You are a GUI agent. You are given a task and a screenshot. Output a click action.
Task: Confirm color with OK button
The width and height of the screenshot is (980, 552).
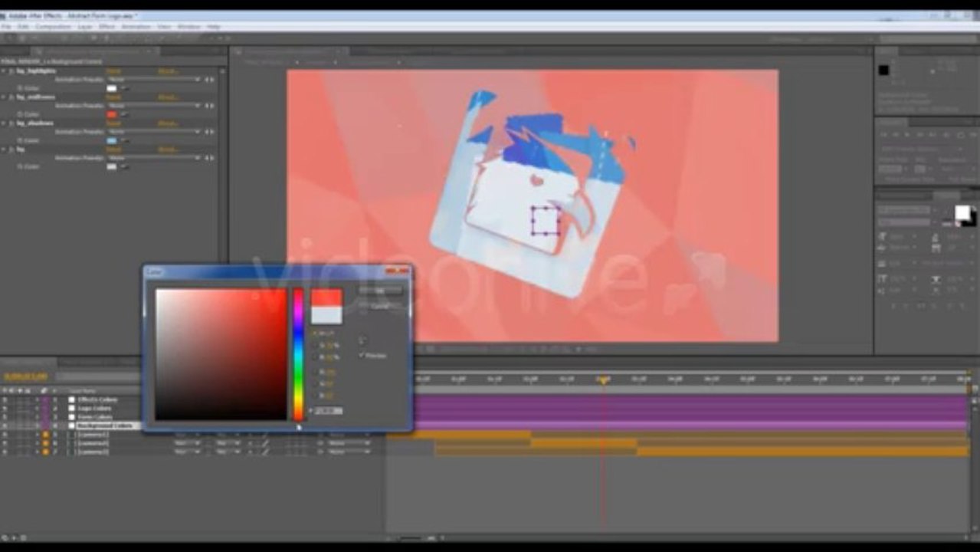[x=381, y=291]
